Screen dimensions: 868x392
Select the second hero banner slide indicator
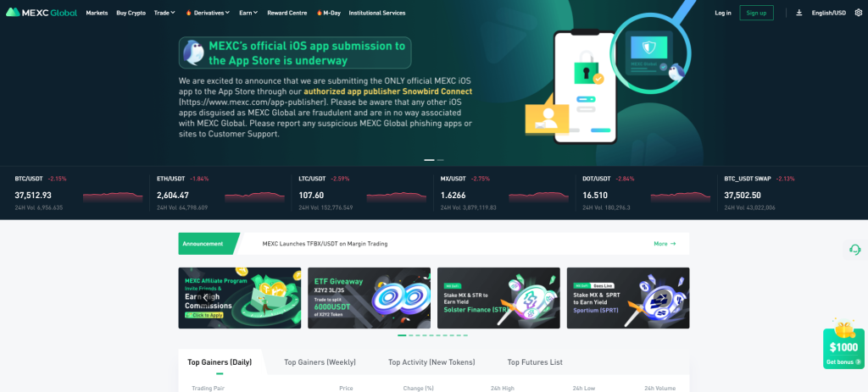441,160
